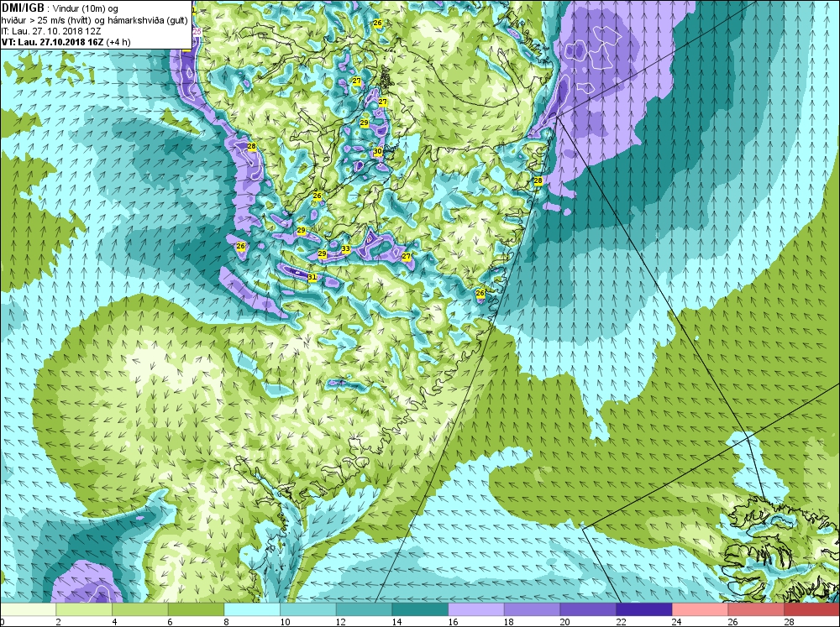Select the 26–28 m/s salmon-red legend swatch
Viewport: 840px width, 627px height.
click(755, 610)
